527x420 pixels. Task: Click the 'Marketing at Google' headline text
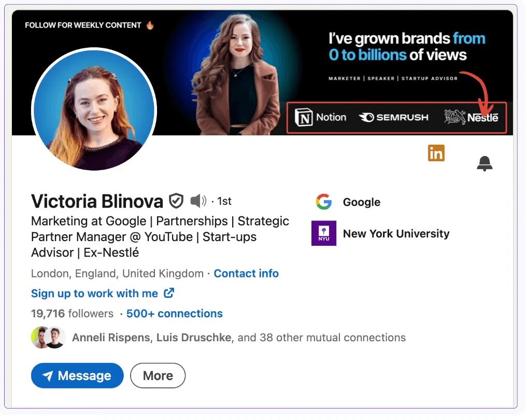click(89, 221)
